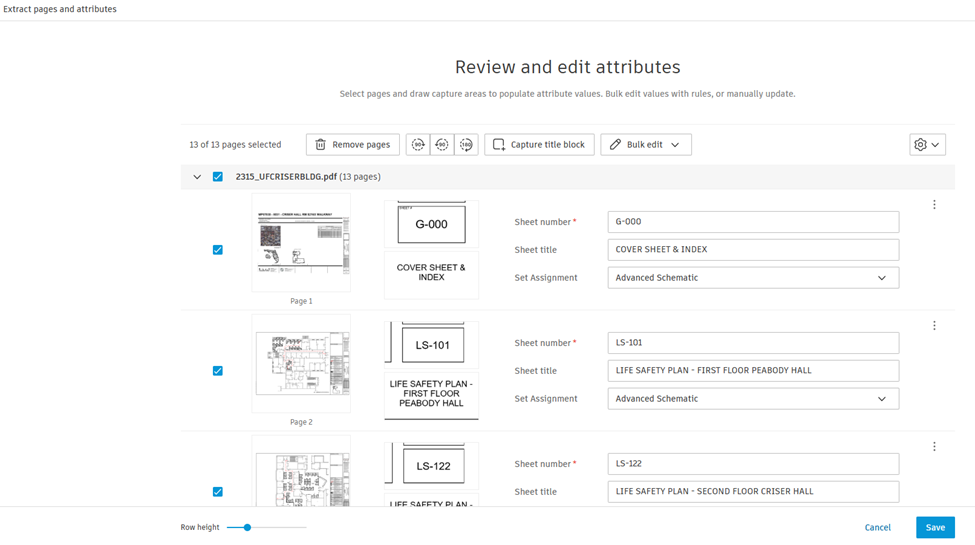Open more options for sheet LS-122
Screen dimensions: 975x545
[934, 447]
